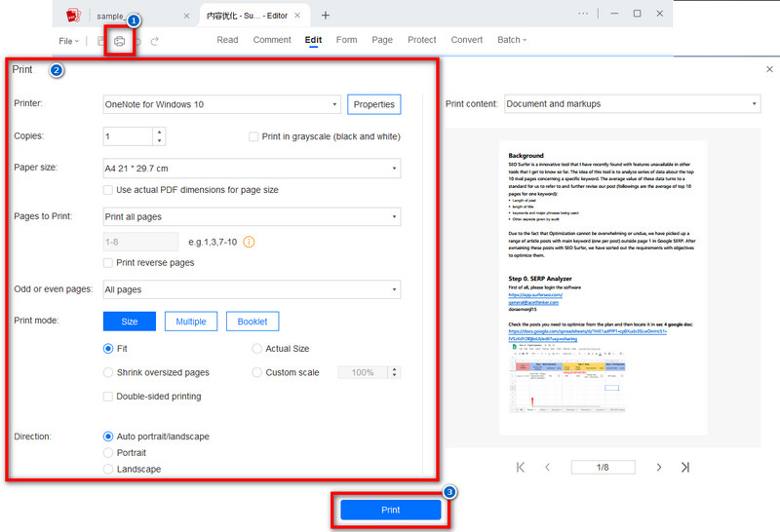The width and height of the screenshot is (780, 532).
Task: Select Custom scale radio option
Action: click(256, 372)
